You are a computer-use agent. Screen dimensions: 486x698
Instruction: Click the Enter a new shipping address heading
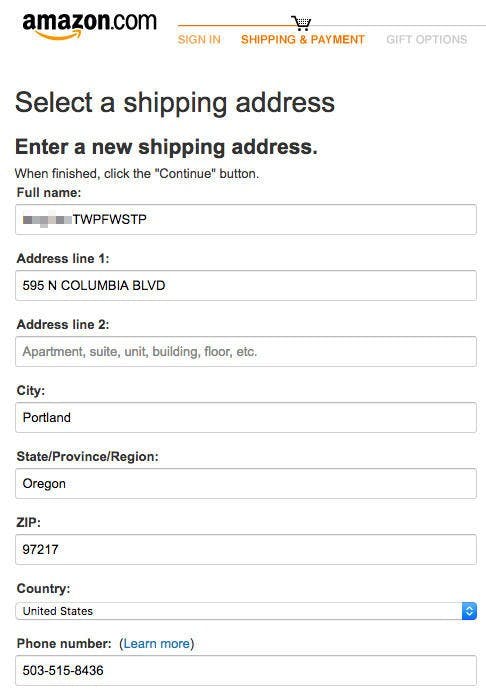166,147
